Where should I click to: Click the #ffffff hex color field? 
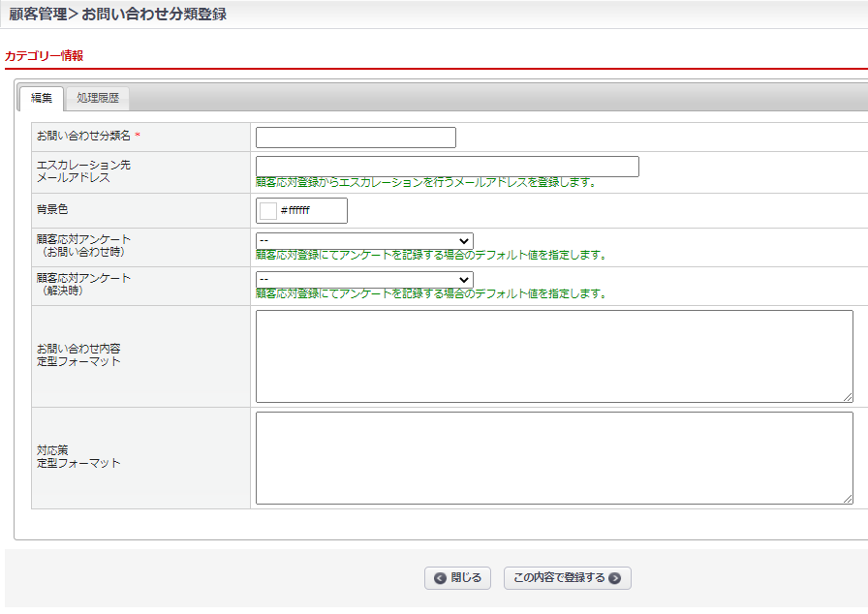310,210
